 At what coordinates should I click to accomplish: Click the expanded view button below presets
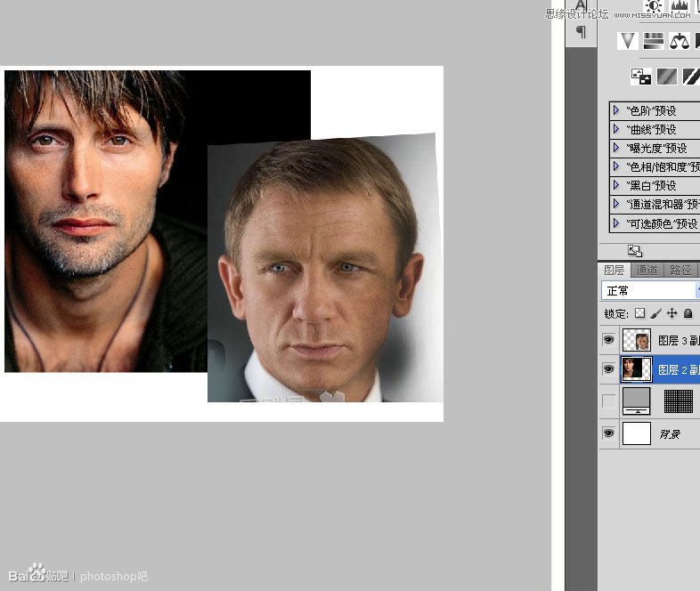635,251
